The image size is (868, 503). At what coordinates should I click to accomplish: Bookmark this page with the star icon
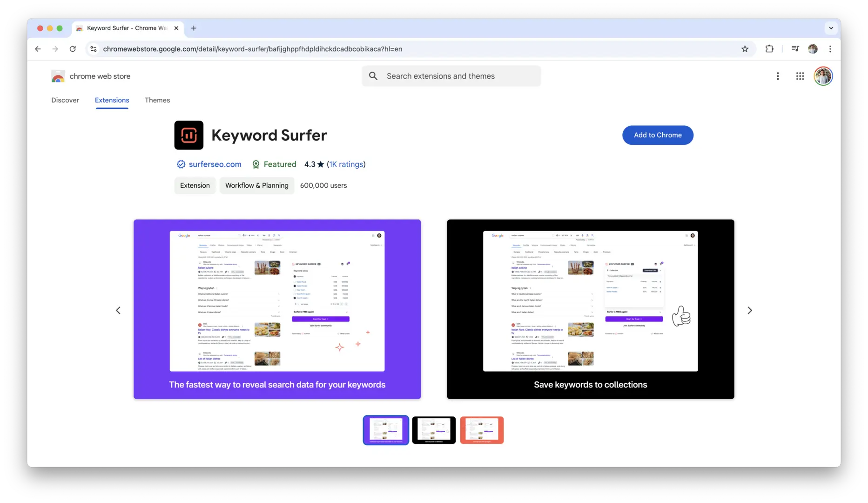(745, 49)
